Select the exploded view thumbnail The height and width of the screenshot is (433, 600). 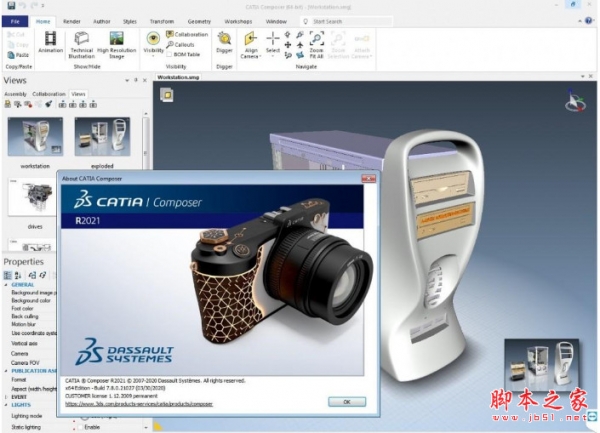click(x=102, y=137)
